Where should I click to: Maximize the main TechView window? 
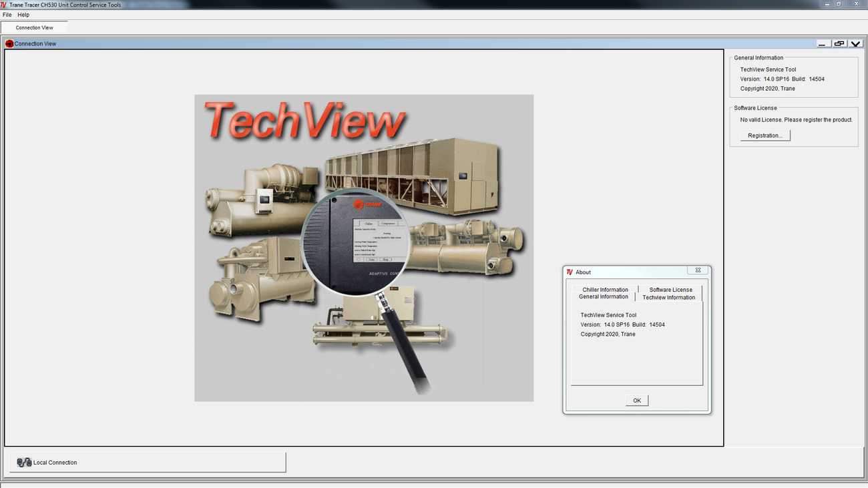(x=839, y=4)
